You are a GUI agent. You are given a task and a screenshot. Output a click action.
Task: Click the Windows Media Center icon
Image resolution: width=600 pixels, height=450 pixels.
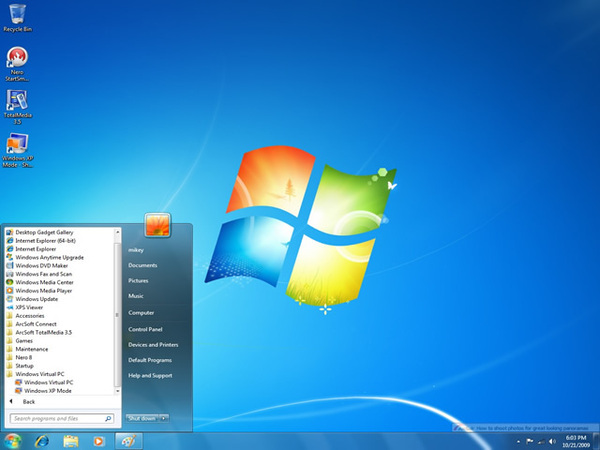point(10,282)
